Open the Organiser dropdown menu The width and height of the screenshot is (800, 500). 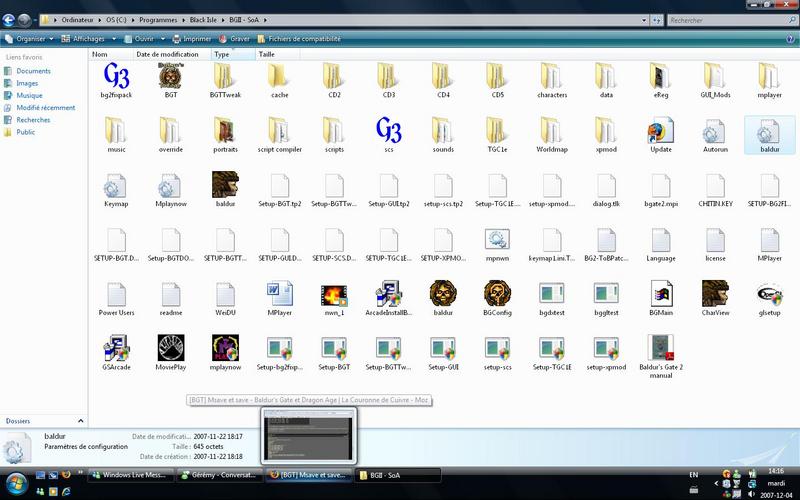pyautogui.click(x=29, y=39)
